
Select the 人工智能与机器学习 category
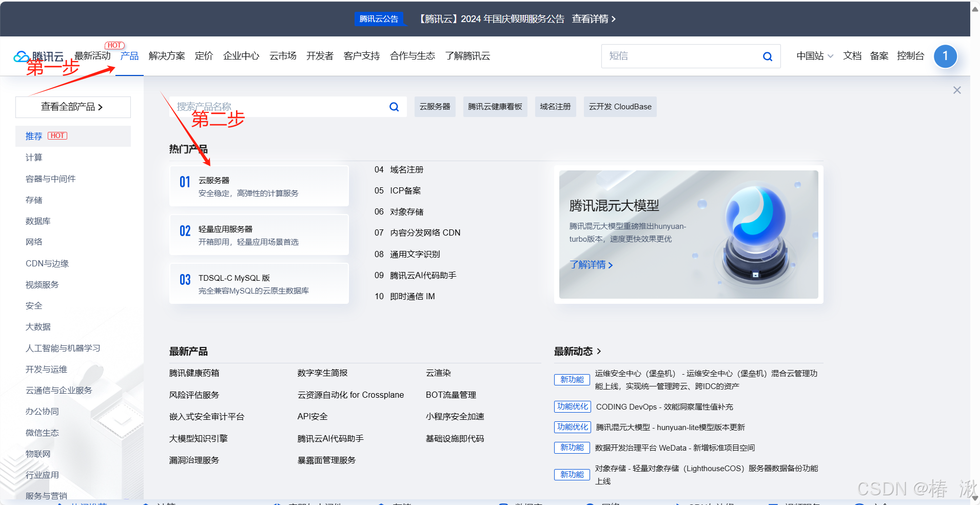tap(63, 348)
